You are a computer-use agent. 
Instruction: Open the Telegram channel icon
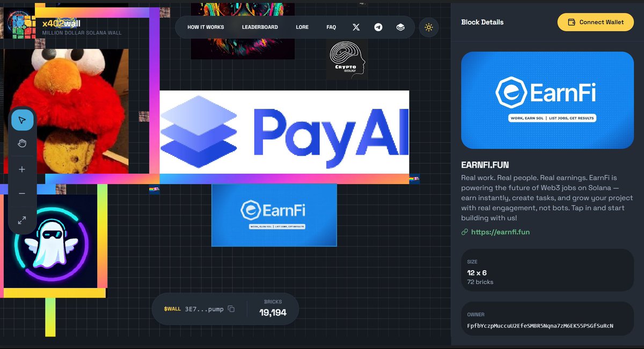378,27
